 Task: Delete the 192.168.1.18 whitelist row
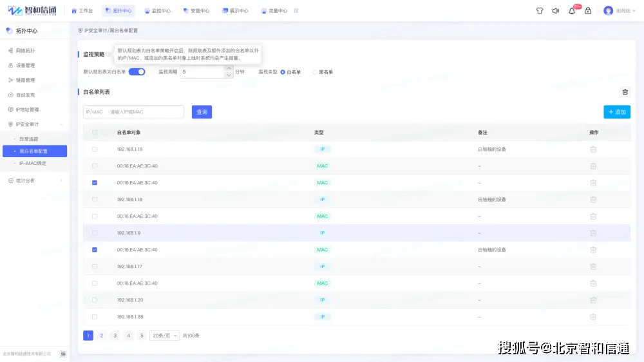pos(593,199)
